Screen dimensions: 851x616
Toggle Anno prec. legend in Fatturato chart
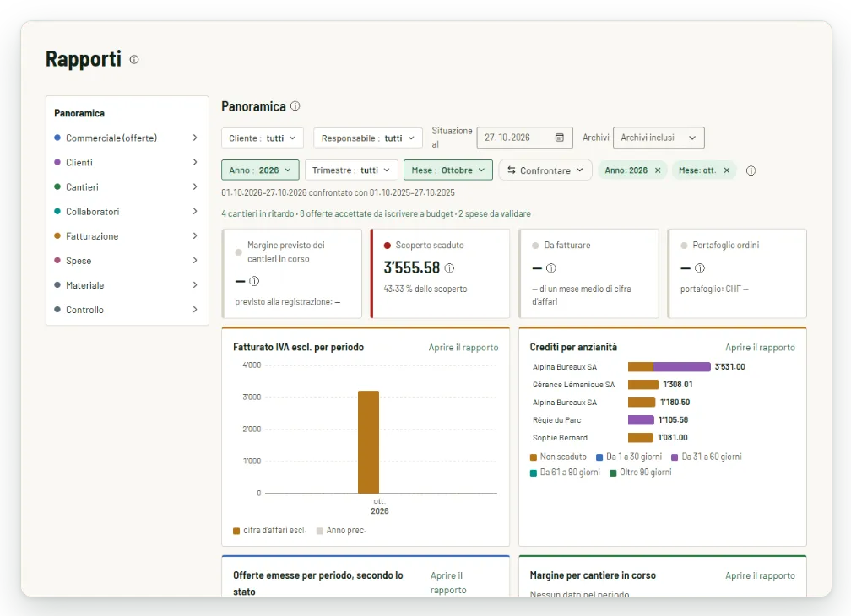341,530
